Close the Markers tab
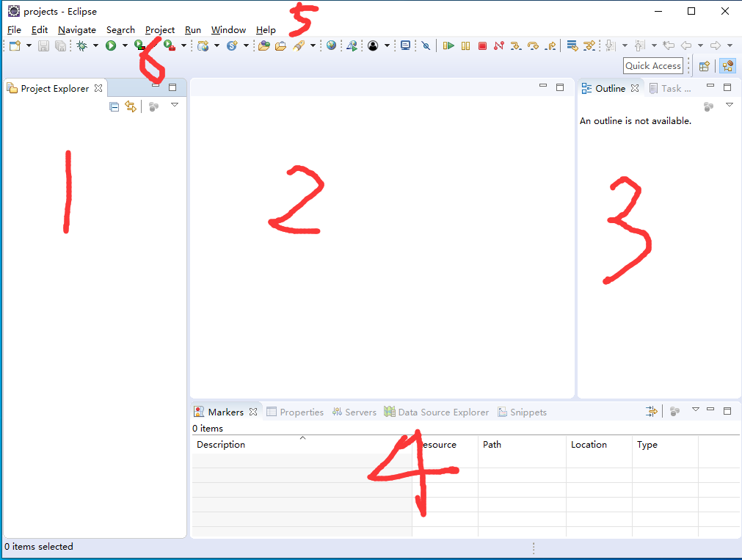 click(253, 412)
